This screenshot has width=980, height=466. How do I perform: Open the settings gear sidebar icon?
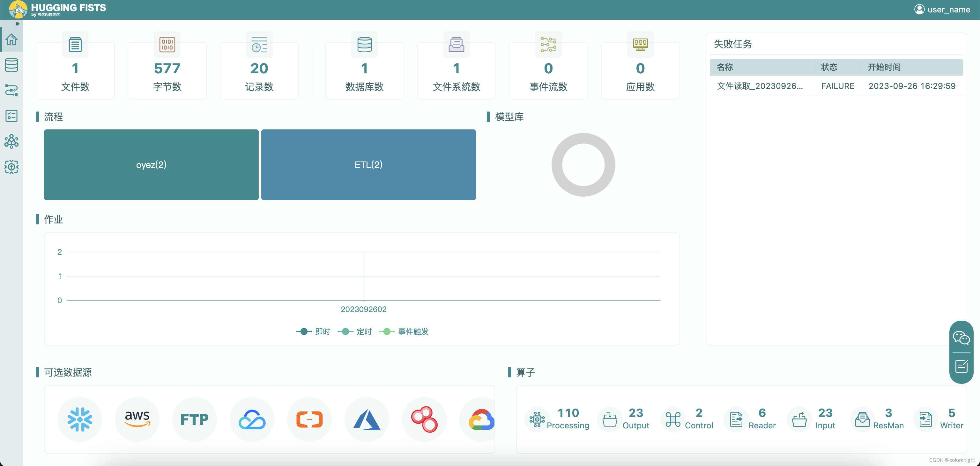click(11, 167)
